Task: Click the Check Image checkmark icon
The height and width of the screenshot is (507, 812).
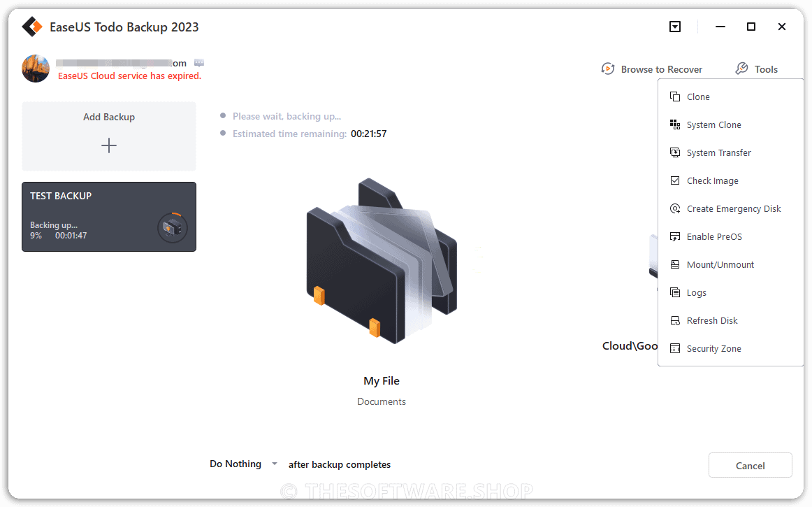Action: pos(675,181)
